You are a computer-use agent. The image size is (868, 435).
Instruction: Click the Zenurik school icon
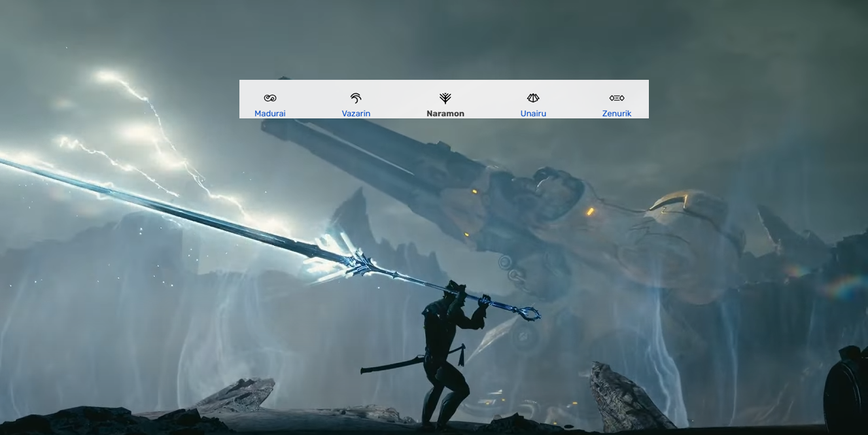pyautogui.click(x=617, y=98)
